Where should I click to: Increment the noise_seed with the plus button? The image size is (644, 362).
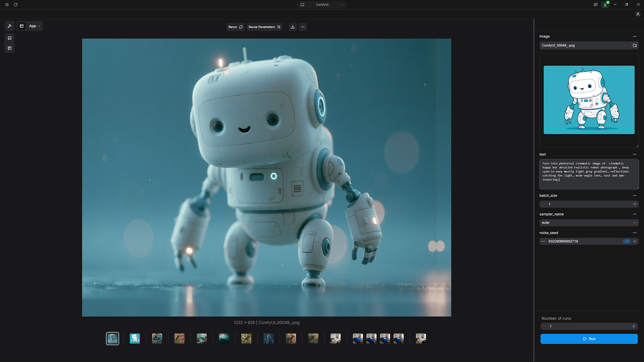click(x=635, y=241)
